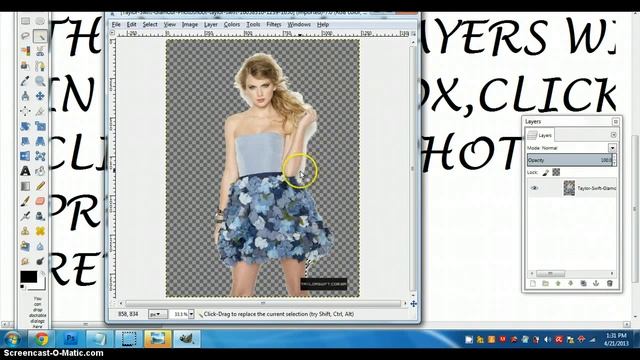Viewport: 640px width, 360px height.
Task: Toggle lock alpha channel checker icon
Action: (x=556, y=173)
